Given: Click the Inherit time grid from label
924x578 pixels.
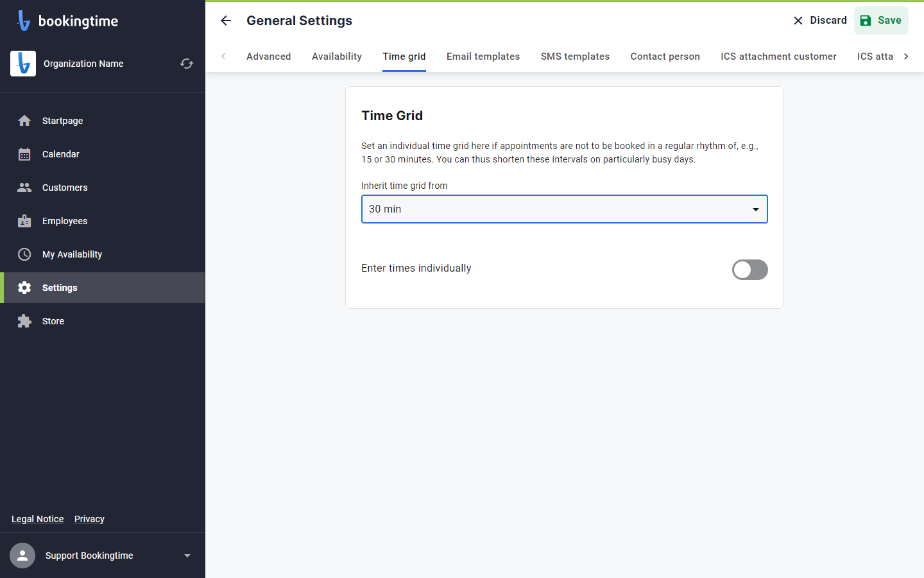Looking at the screenshot, I should point(404,186).
